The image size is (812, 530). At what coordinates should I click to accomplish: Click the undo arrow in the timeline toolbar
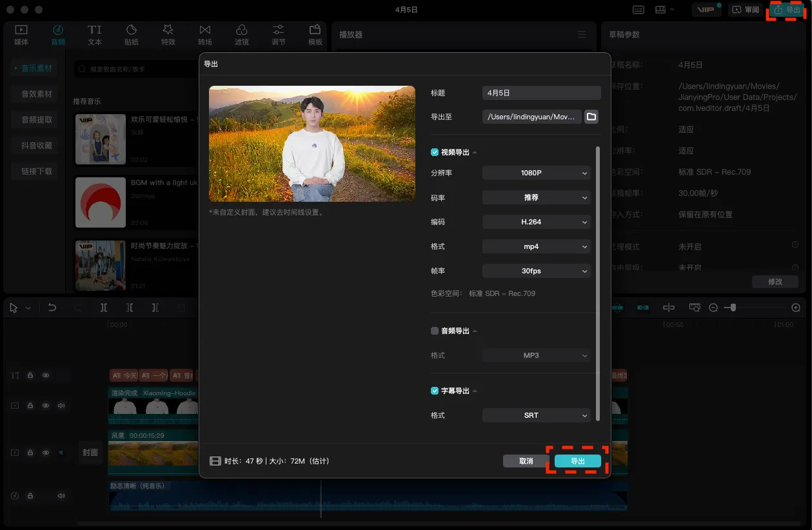(x=52, y=308)
